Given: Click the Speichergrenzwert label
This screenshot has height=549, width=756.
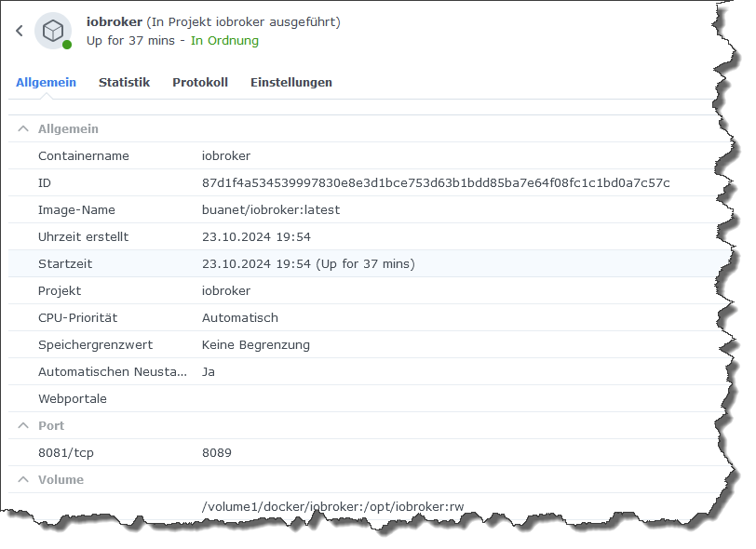Looking at the screenshot, I should click(x=96, y=345).
